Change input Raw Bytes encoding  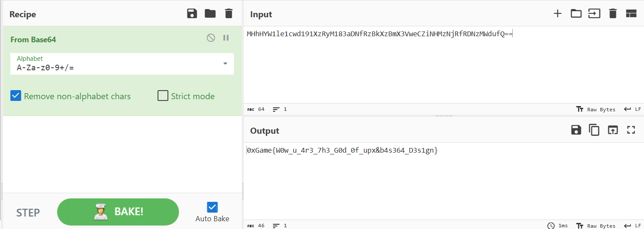596,110
